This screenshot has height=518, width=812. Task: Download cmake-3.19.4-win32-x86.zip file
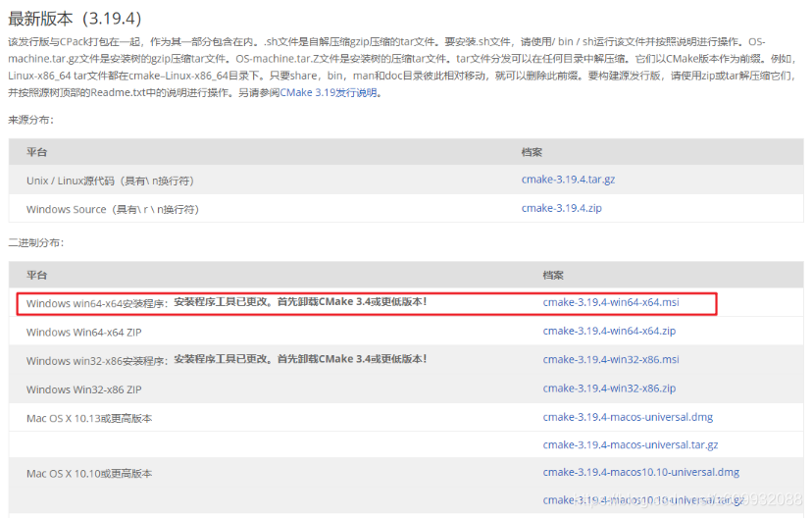point(609,388)
